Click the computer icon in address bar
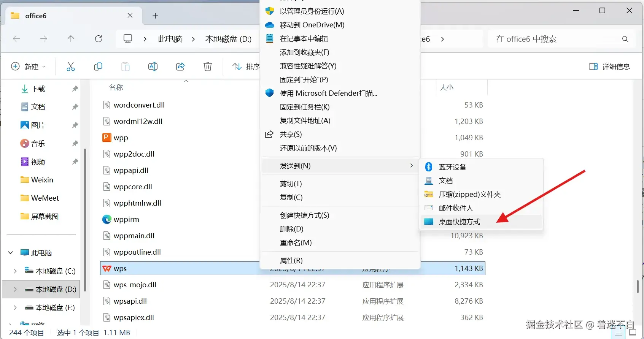644x339 pixels. 128,39
